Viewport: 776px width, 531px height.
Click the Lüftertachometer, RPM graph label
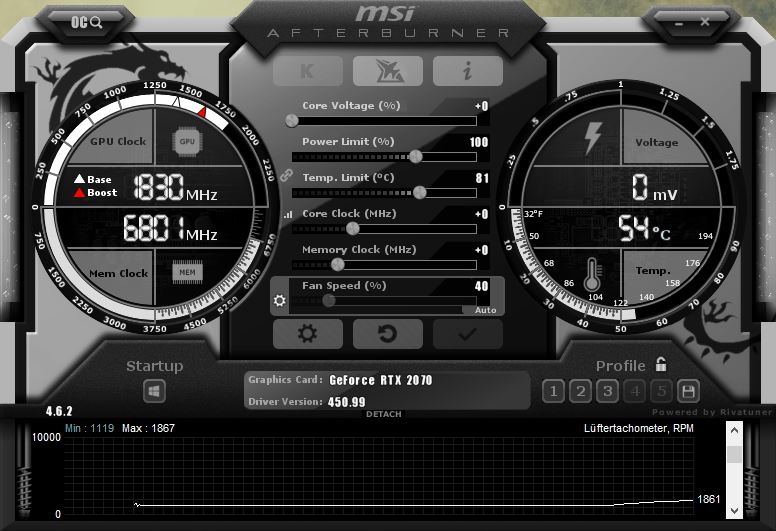638,429
